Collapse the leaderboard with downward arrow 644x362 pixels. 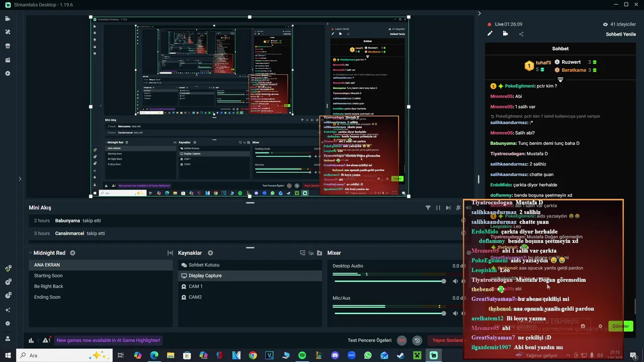560,80
